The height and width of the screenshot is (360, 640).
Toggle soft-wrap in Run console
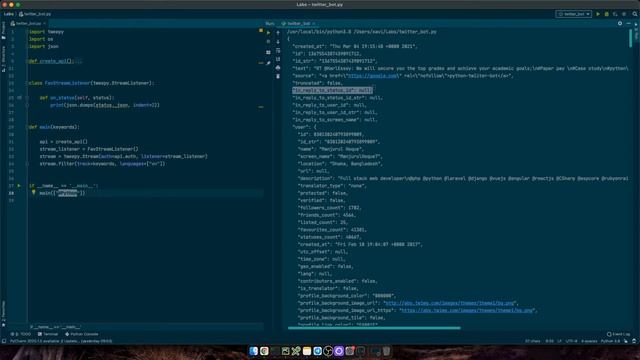(x=278, y=51)
